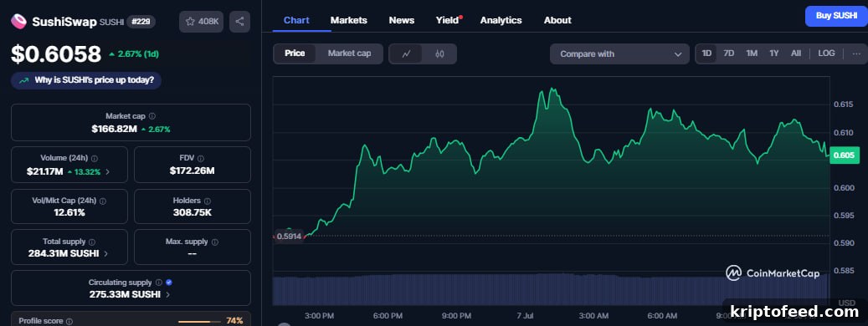Viewport: 868px width, 326px height.
Task: Open the more options ellipsis on chart toolbar
Action: 856,53
